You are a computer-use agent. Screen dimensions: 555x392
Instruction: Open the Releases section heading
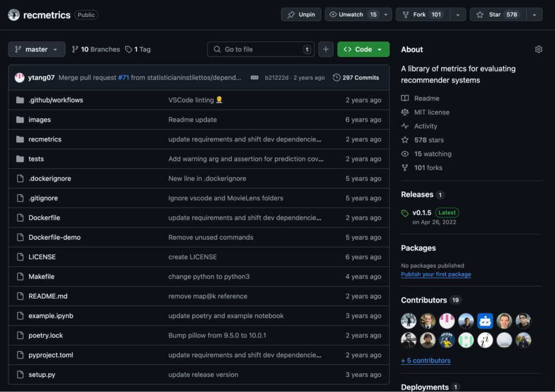[417, 195]
